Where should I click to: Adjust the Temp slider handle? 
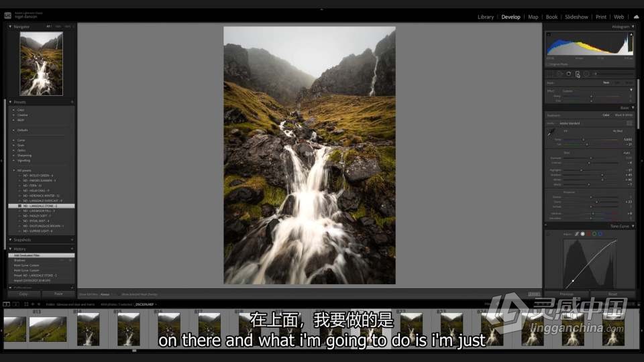(x=583, y=139)
